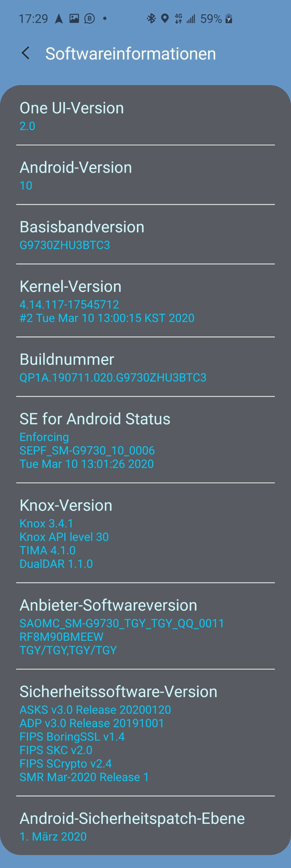Tap the navigation arrow status icon

tap(59, 18)
